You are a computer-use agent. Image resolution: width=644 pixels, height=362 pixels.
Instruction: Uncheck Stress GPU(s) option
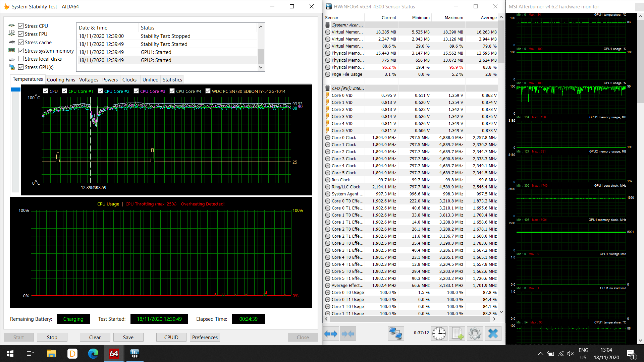pyautogui.click(x=21, y=67)
